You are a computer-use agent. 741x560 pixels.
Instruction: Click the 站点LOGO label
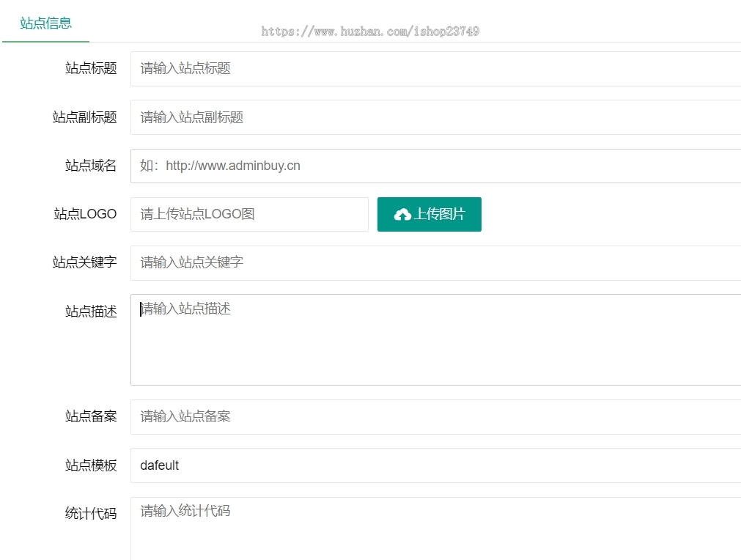pos(85,214)
